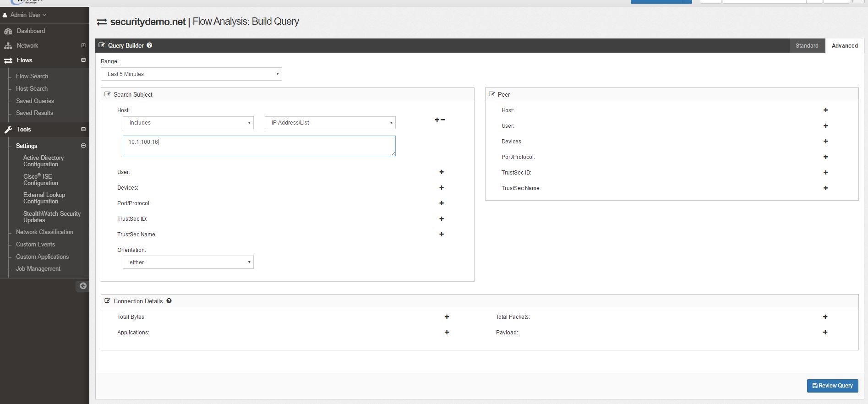Add a User filter in Peer panel
The height and width of the screenshot is (404, 868).
click(825, 126)
